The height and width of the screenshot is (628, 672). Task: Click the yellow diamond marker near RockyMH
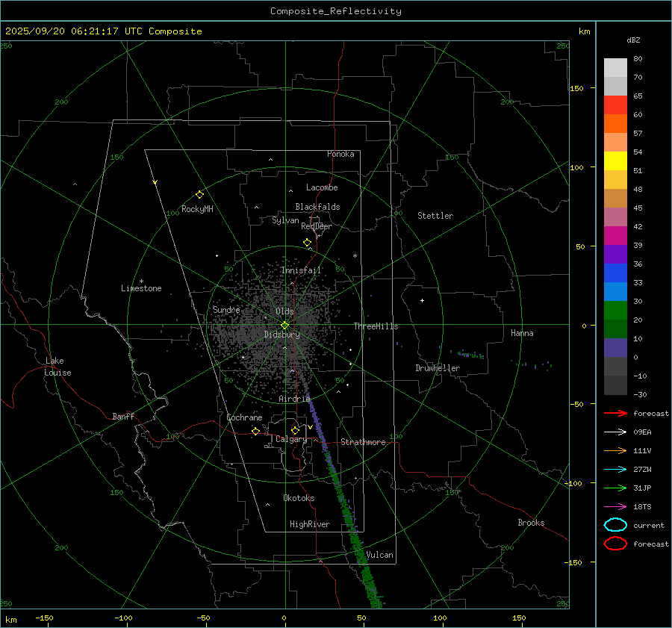tap(199, 194)
